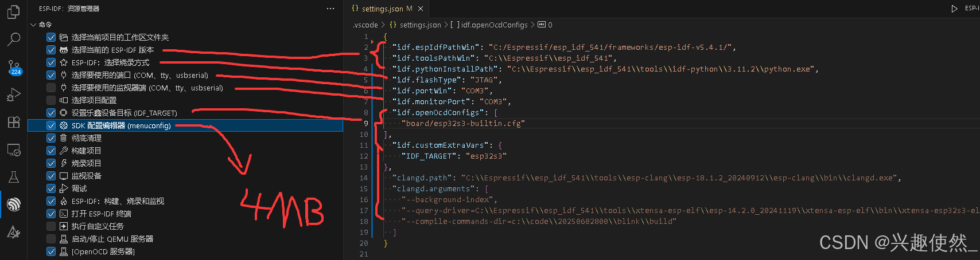Toggle checkbox for 选择当前的 ESP-IDF 版本
Viewport: 980px width, 260px height.
(x=51, y=50)
